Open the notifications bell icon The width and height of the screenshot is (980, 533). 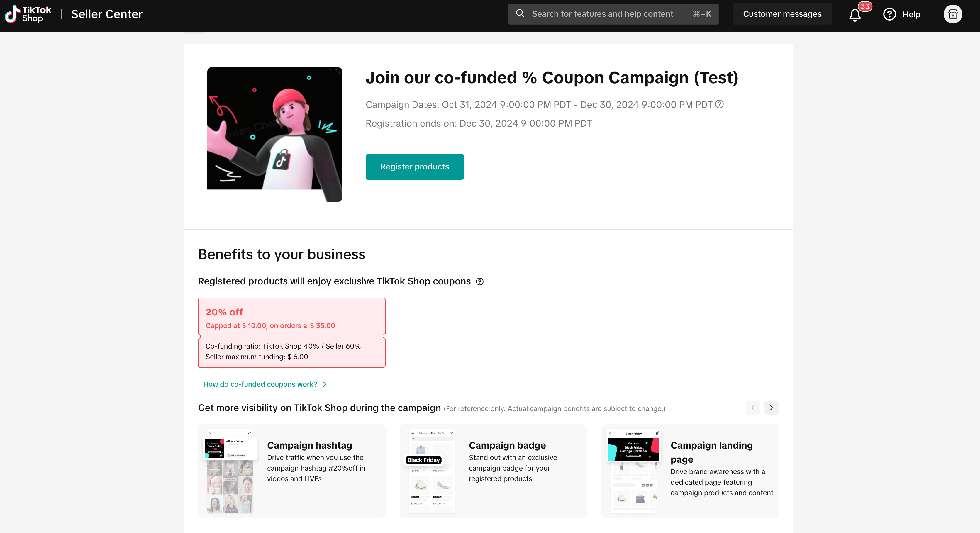[854, 15]
